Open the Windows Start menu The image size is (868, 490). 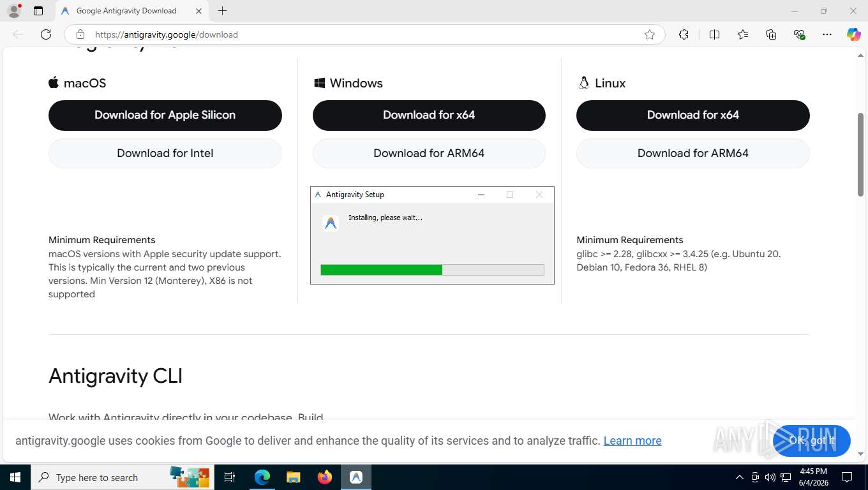pos(15,477)
